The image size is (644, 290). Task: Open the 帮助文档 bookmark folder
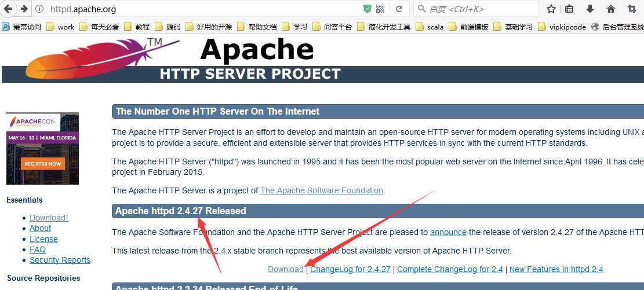tap(257, 27)
